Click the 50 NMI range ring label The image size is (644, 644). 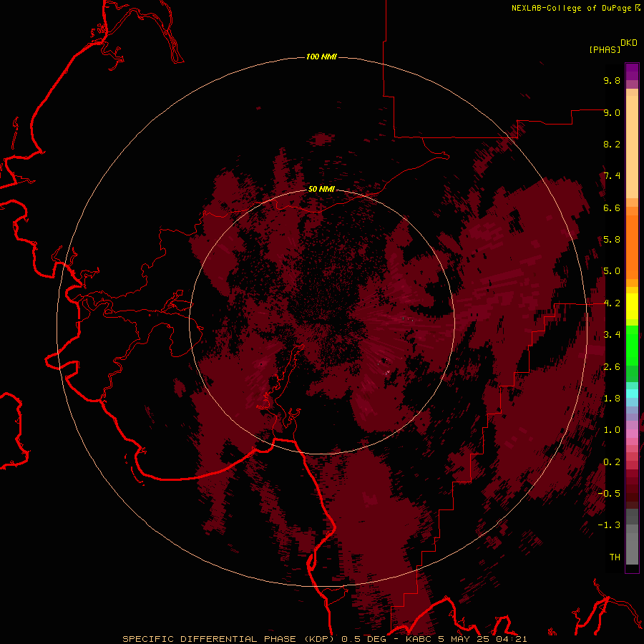click(x=321, y=189)
